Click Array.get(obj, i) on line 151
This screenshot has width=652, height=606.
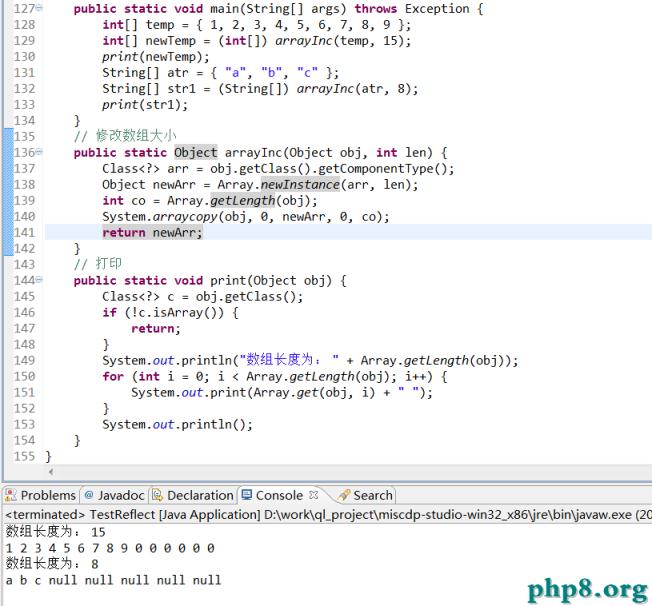pos(314,393)
